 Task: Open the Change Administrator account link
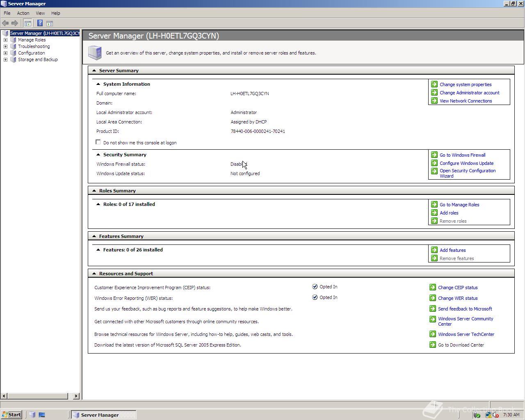[x=470, y=93]
